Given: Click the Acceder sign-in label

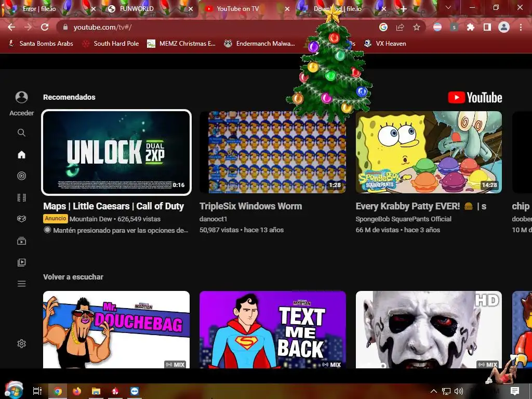Looking at the screenshot, I should click(21, 113).
